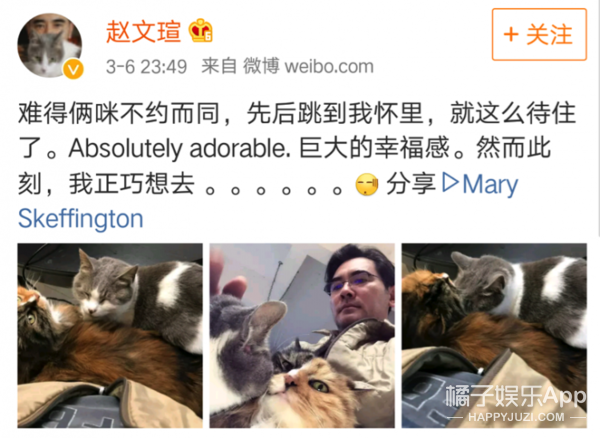Open the first photo of two cats
Screen dimensions: 600x438
tap(110, 335)
